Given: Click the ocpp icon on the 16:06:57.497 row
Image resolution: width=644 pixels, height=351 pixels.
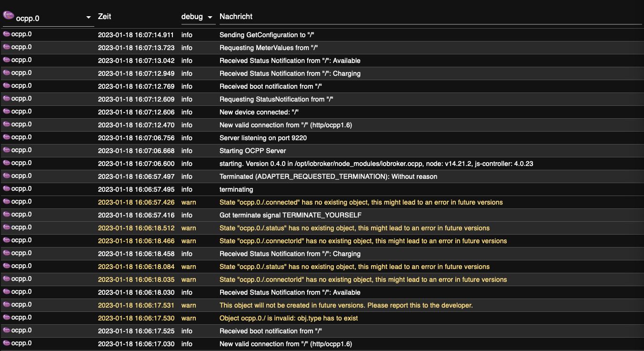Looking at the screenshot, I should click(x=7, y=176).
